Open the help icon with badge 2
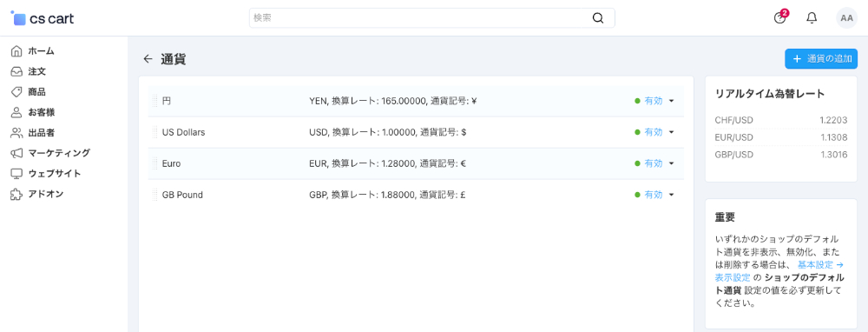The width and height of the screenshot is (868, 332). tap(779, 17)
